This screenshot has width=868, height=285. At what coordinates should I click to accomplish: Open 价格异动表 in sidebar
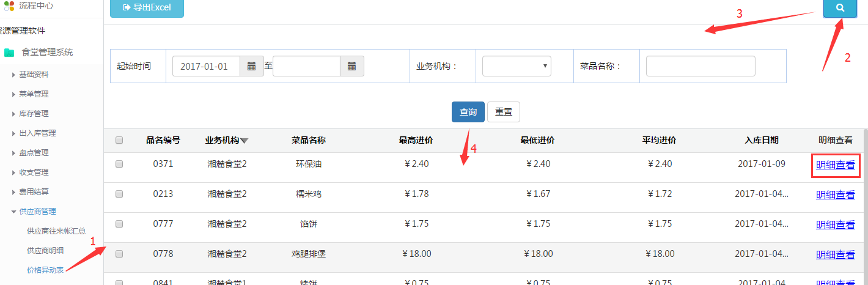pyautogui.click(x=45, y=270)
